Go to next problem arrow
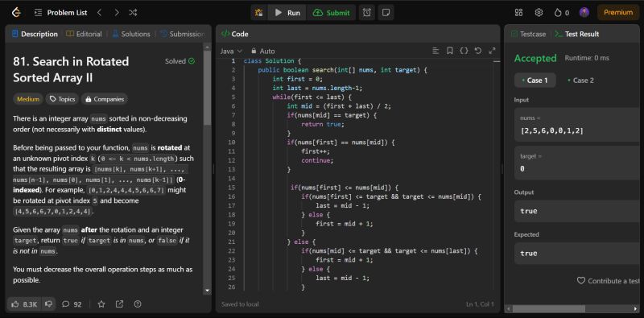Screen dimensions: 644x318 pos(117,13)
